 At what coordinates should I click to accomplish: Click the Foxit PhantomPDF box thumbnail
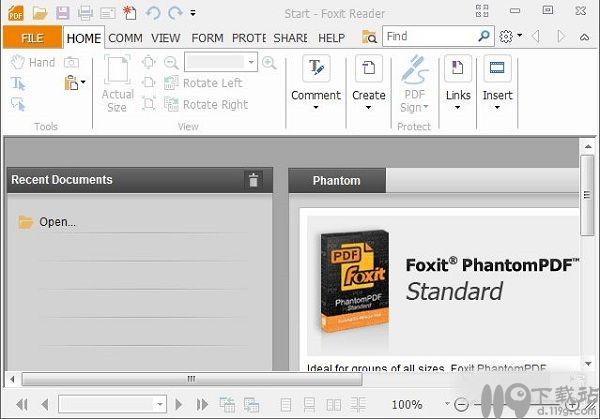[x=354, y=282]
